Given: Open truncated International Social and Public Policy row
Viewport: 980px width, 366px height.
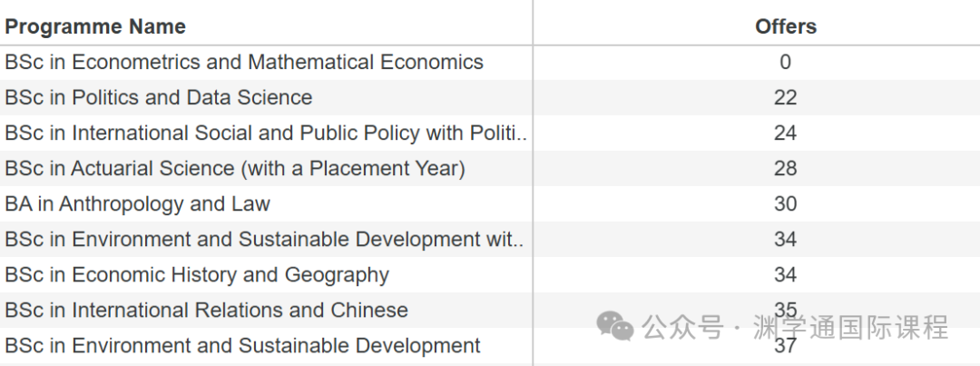Looking at the screenshot, I should 266,133.
